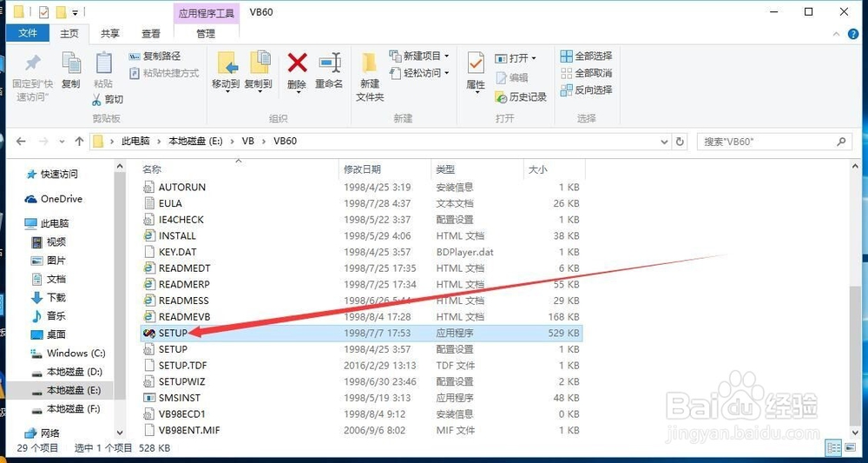
Task: Select Paste shortcut option
Action: click(164, 73)
